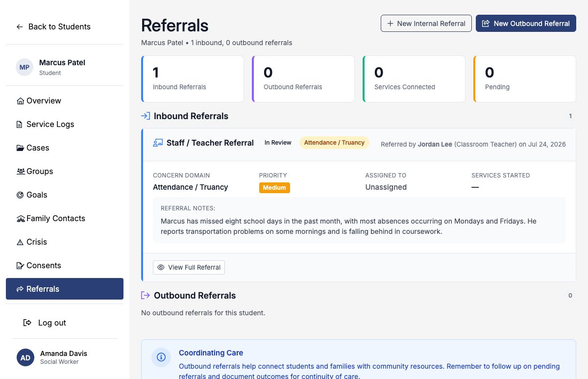Click the MP student avatar
The image size is (588, 379).
pos(24,67)
